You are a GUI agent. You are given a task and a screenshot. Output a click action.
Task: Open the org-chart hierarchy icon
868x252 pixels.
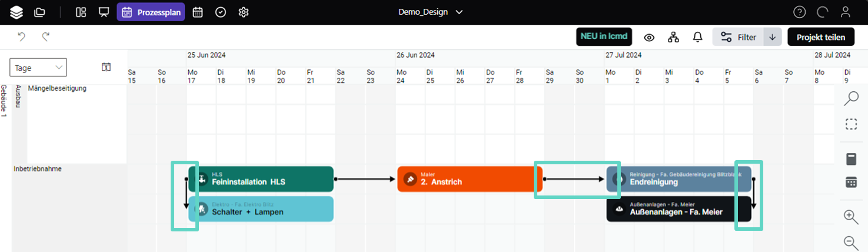click(x=673, y=37)
